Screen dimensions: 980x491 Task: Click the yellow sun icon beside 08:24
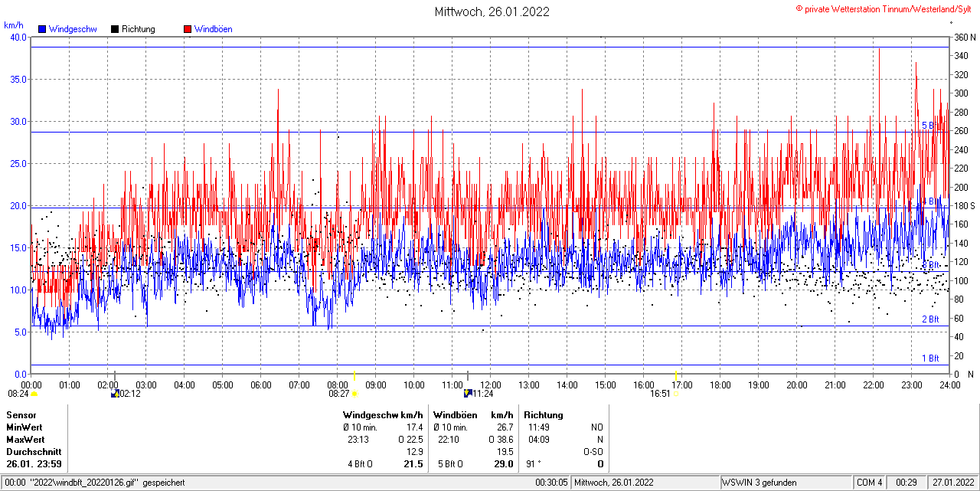pyautogui.click(x=34, y=394)
